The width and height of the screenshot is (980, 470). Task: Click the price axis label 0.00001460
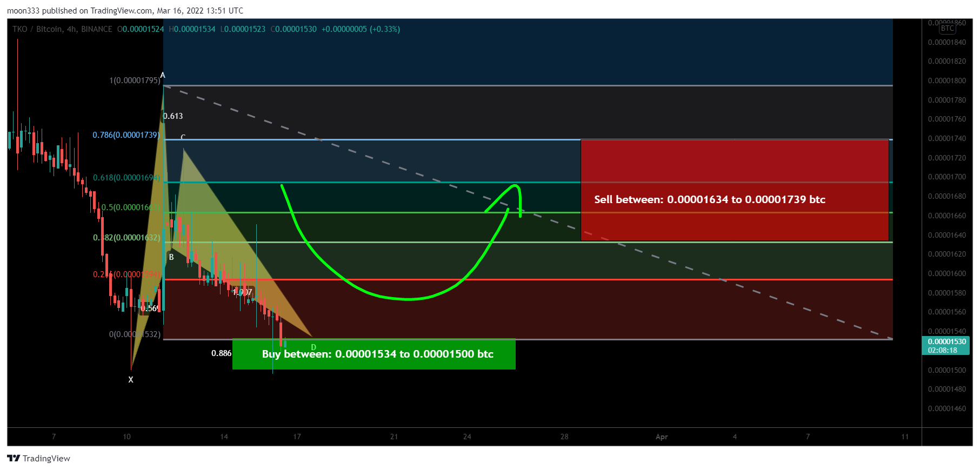point(946,408)
